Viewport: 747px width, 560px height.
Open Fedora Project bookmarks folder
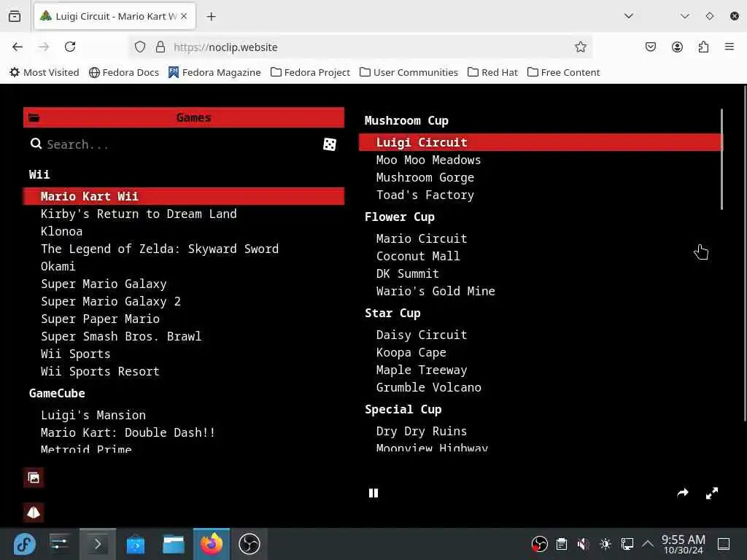(x=310, y=72)
